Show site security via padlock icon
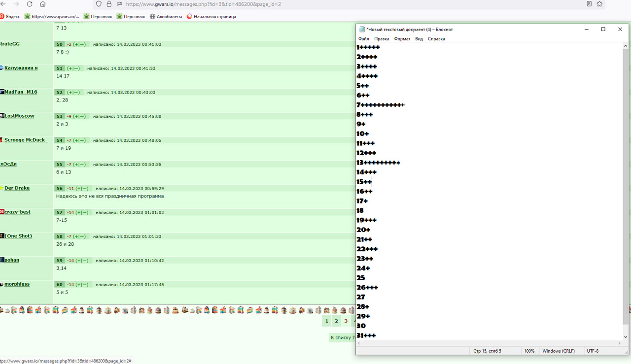 (109, 4)
